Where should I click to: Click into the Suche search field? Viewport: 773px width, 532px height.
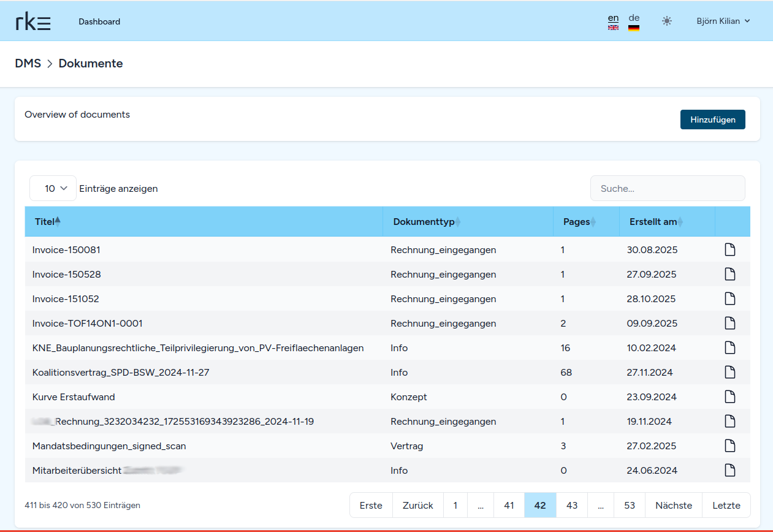(668, 189)
